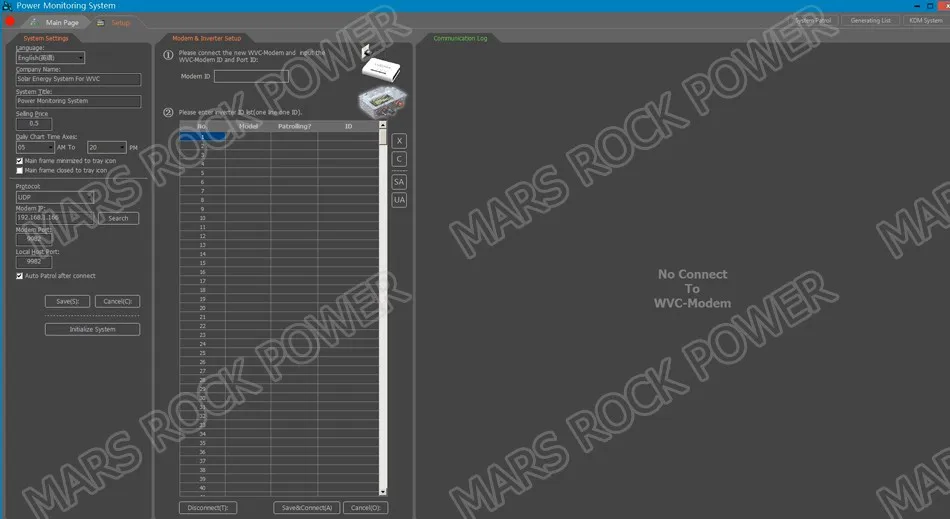
Task: Toggle Main frame closed to tray icon
Action: click(x=19, y=171)
